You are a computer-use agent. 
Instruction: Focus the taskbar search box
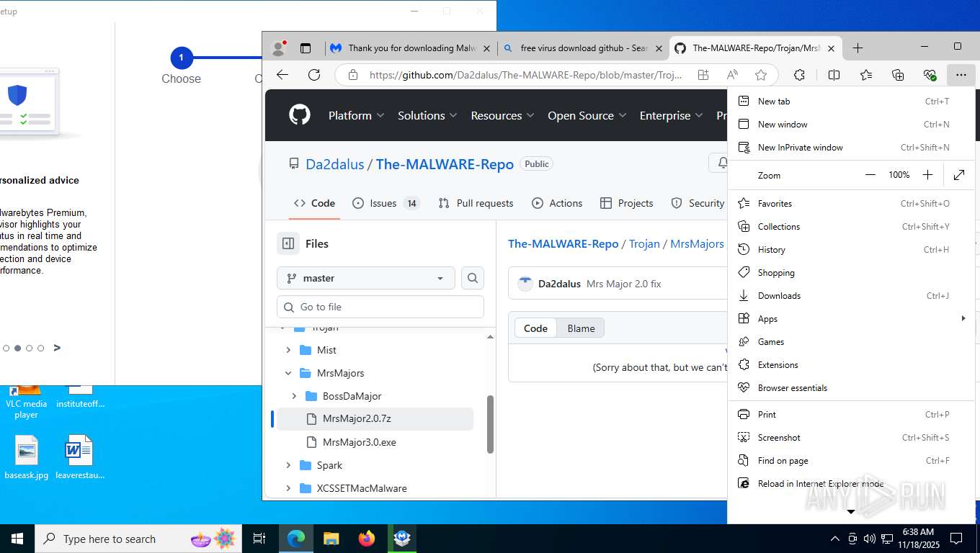140,539
